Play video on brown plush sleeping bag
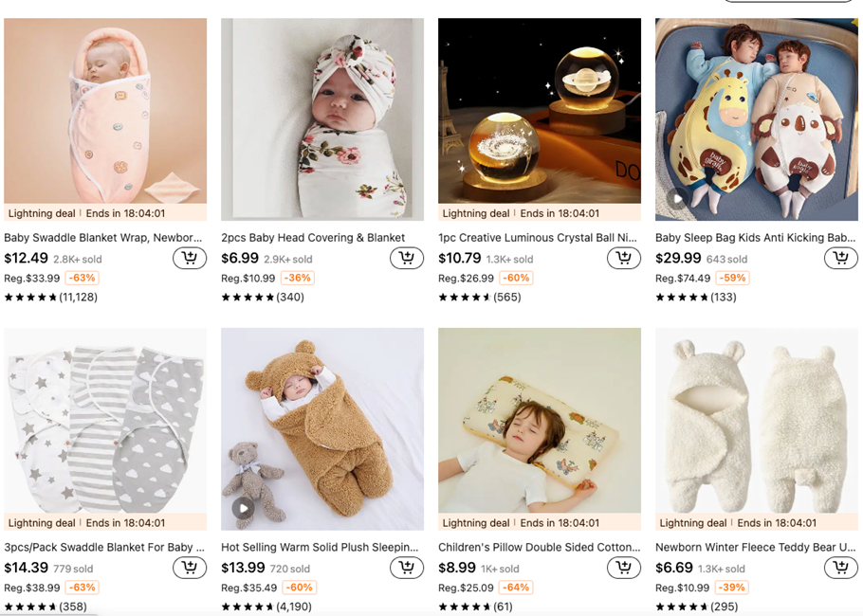 point(243,509)
